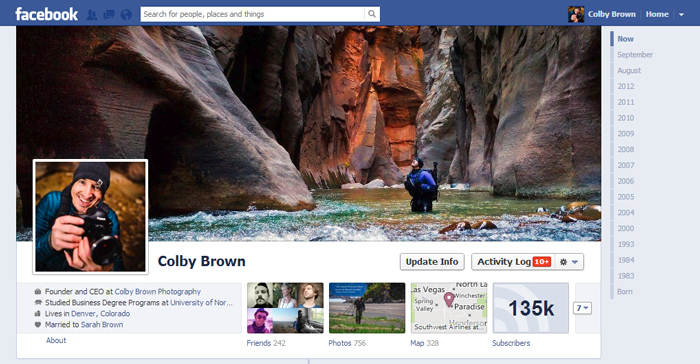700x364 pixels.
Task: Click Colby Brown Photography link
Action: coord(158,292)
